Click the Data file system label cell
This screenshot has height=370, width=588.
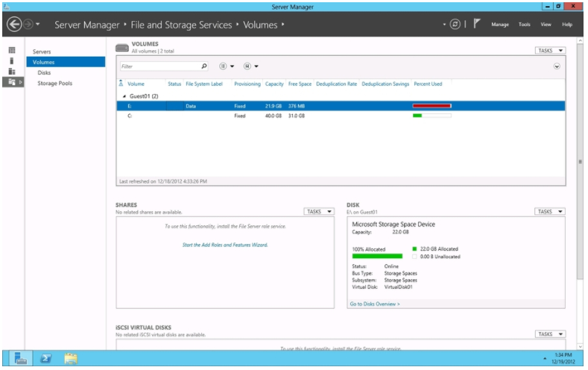point(191,106)
